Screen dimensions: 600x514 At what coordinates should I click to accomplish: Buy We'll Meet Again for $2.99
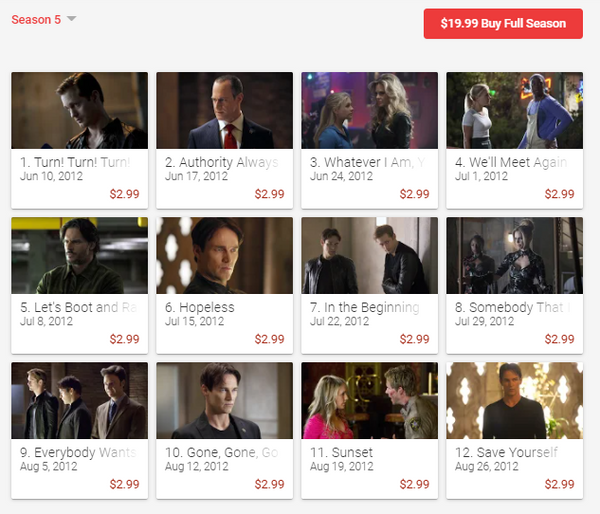[x=559, y=194]
